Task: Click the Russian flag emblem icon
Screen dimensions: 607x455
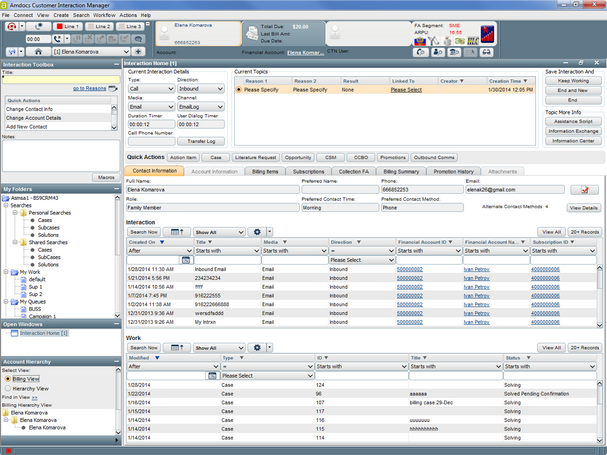Action: pos(420,41)
